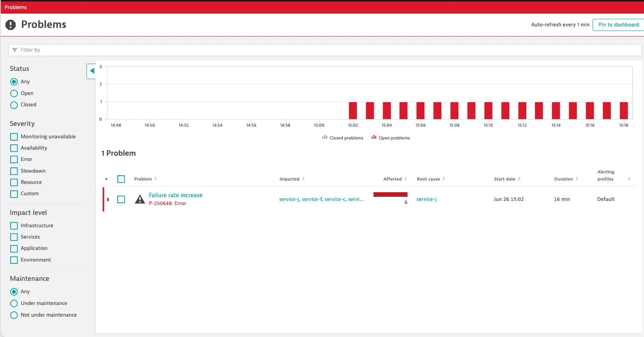
Task: Expand the table sort triangle at left
Action: tap(107, 179)
